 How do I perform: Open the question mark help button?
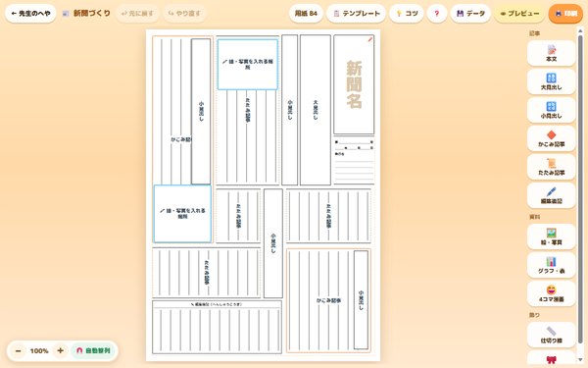pos(436,14)
